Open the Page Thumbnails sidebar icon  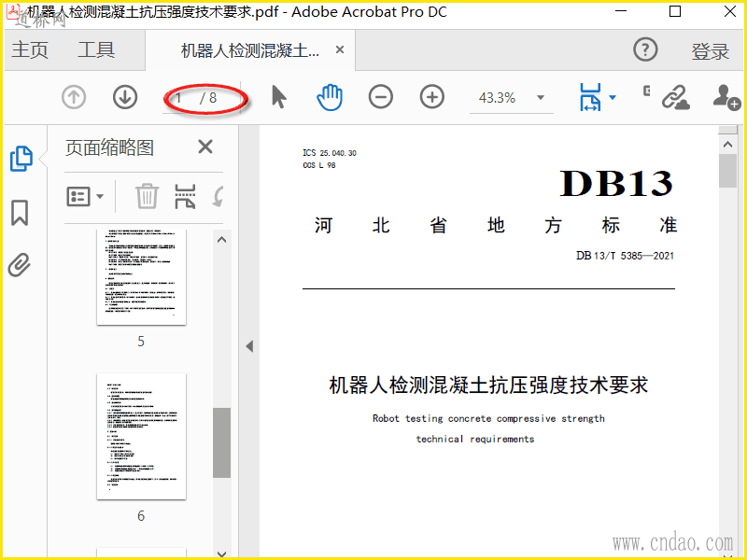tap(21, 159)
